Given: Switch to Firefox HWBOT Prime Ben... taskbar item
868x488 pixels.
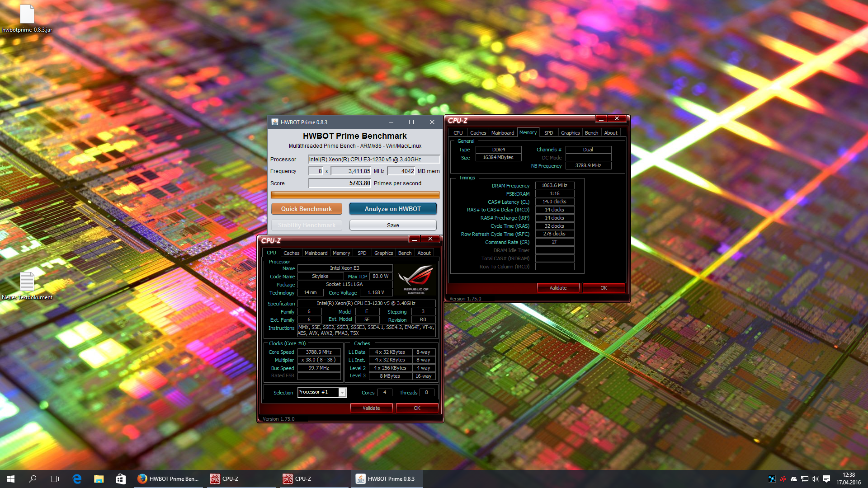Looking at the screenshot, I should [168, 479].
